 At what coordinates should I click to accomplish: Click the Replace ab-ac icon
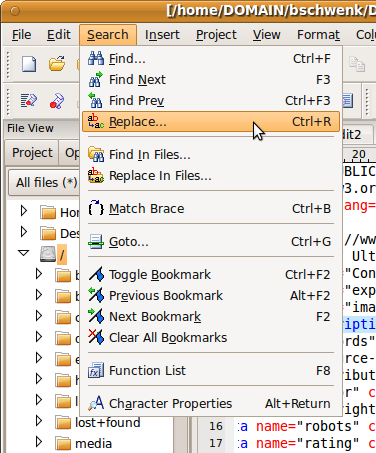pyautogui.click(x=96, y=122)
